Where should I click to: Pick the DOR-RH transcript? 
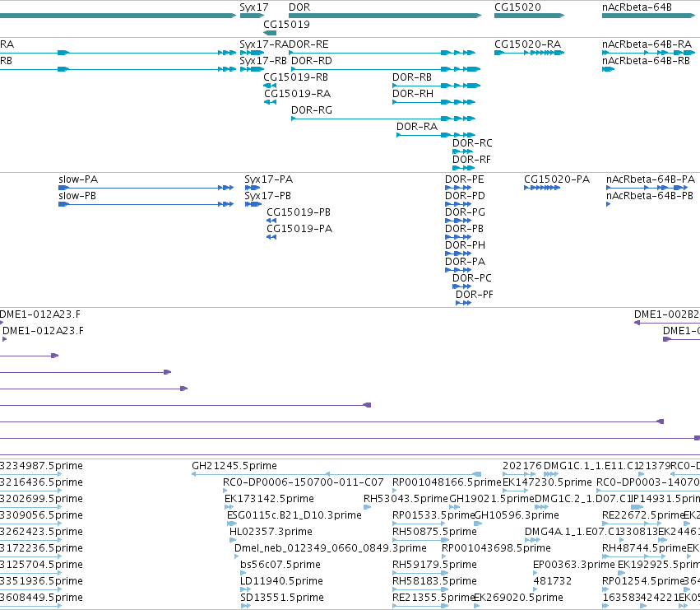click(413, 94)
